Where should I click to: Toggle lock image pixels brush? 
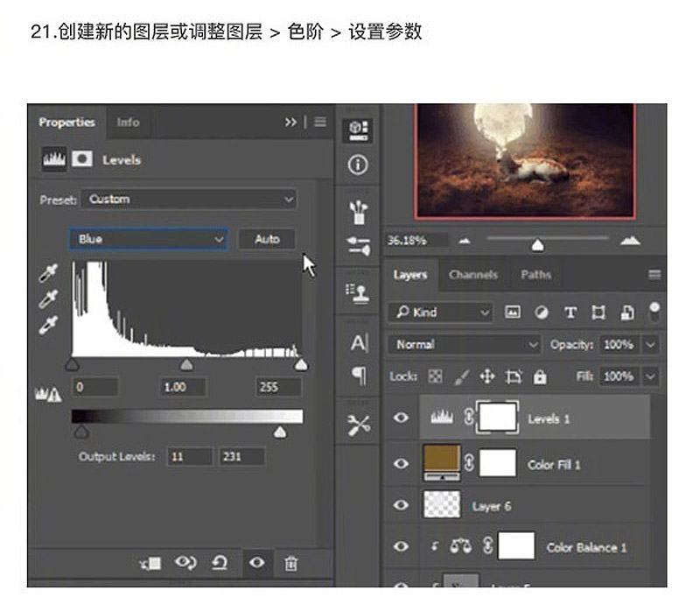click(x=461, y=377)
